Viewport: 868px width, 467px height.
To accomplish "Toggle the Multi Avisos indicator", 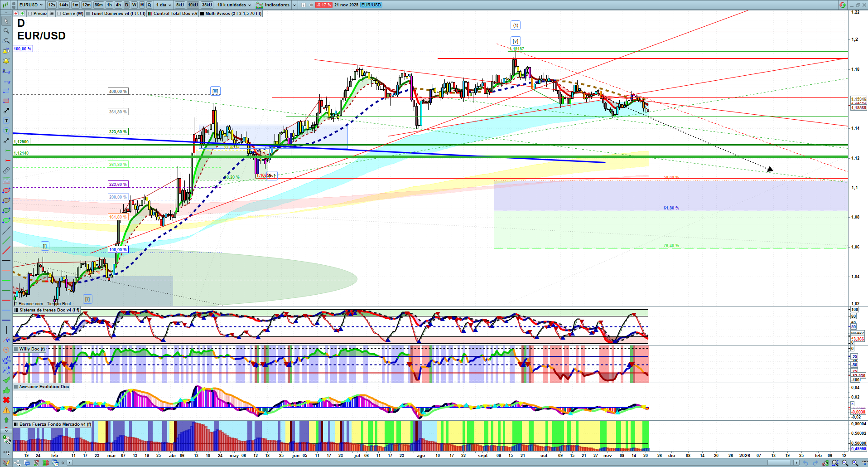I will coord(202,14).
